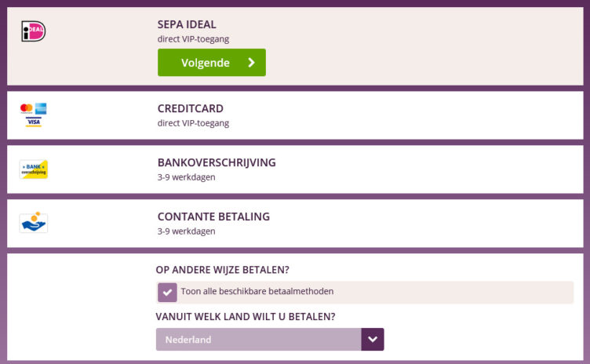Click the VISA card logo icon

tap(34, 122)
